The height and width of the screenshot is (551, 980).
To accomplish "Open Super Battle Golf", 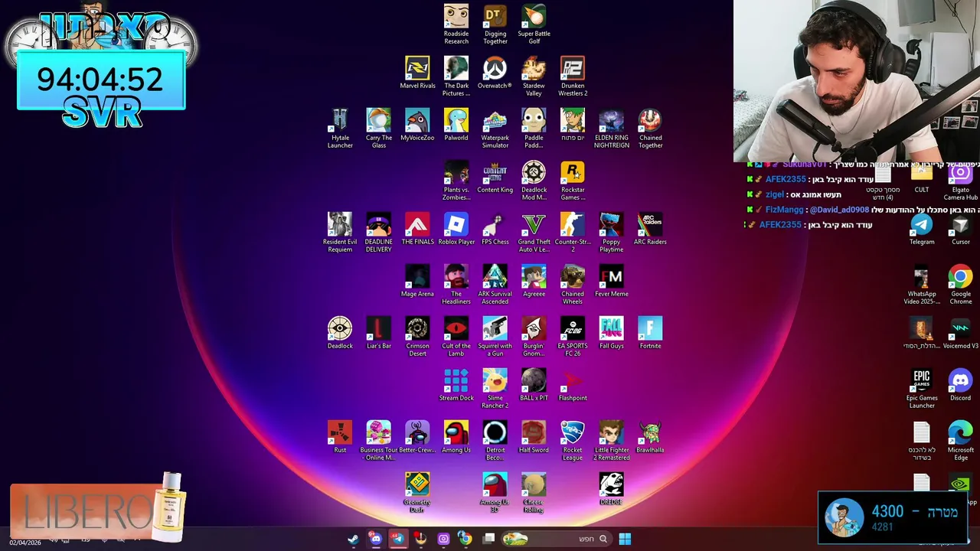I will pos(534,24).
